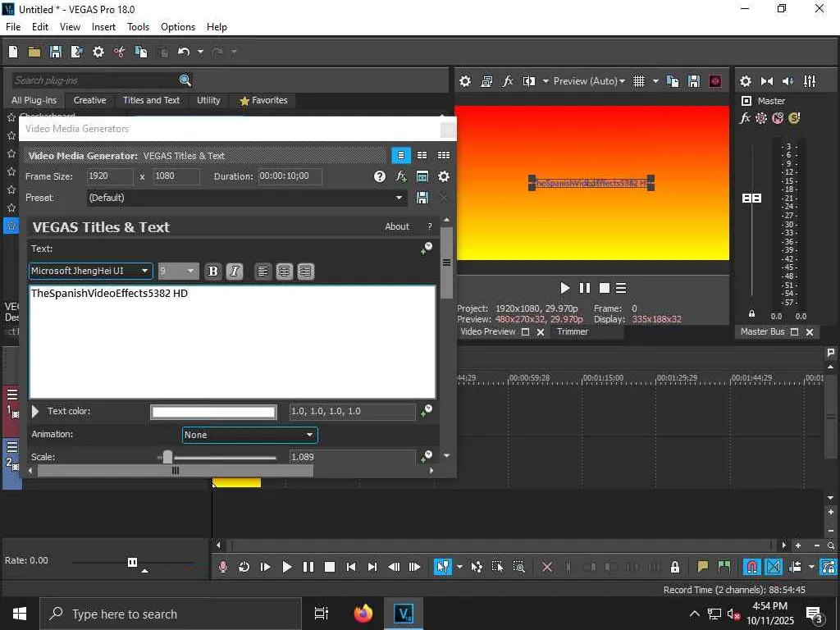This screenshot has width=840, height=630.
Task: Click the Scale slider handle
Action: (x=167, y=457)
